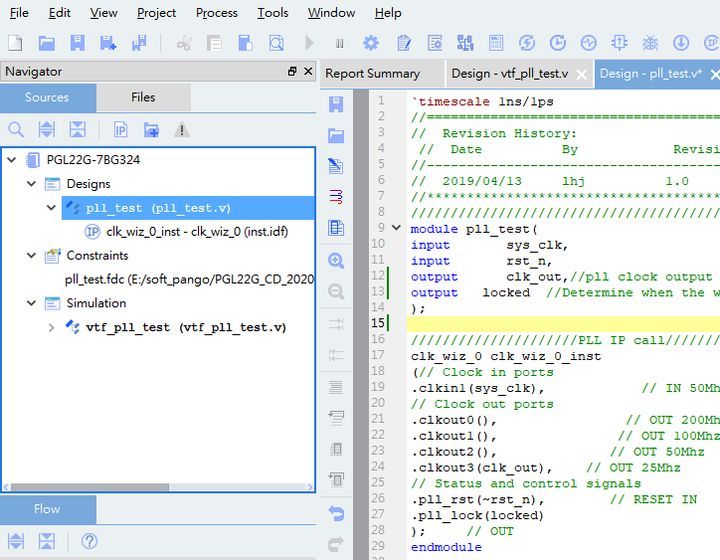The image size is (720, 560).
Task: Click the help icon in Flow panel
Action: click(x=89, y=541)
